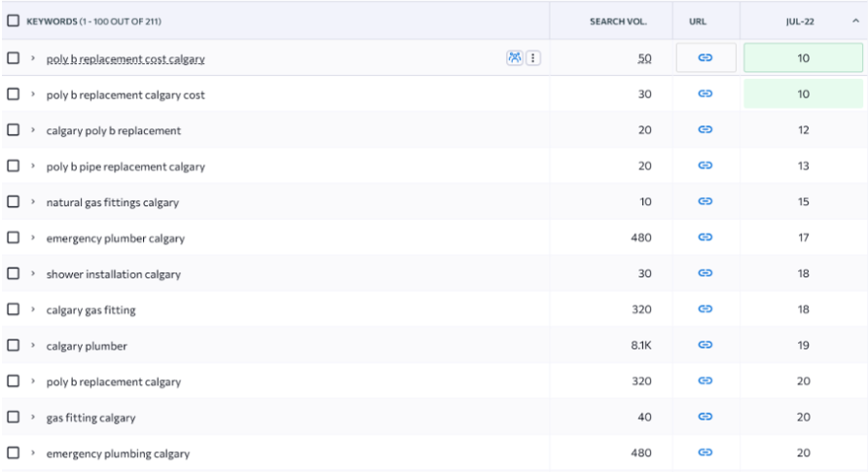
Task: Sort by the JUL-22 column header
Action: point(800,21)
